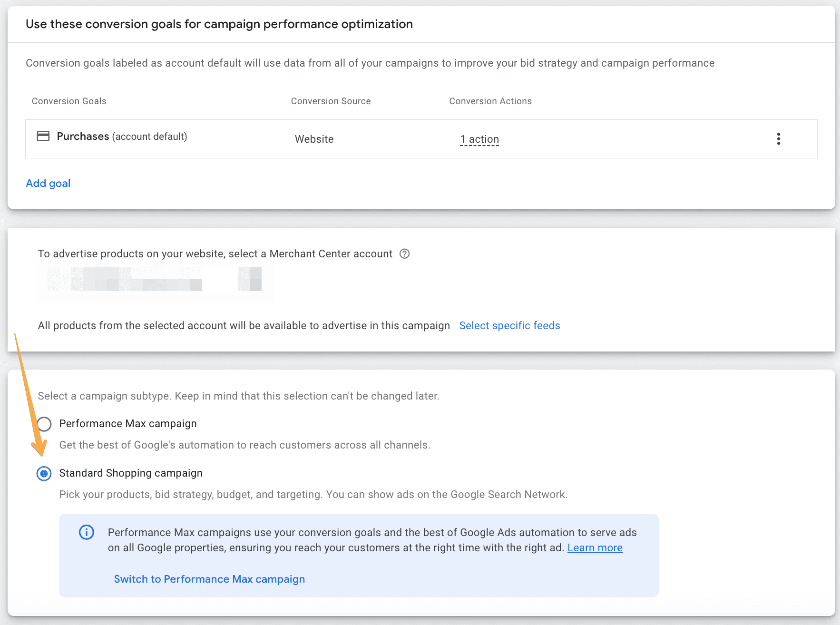Click the info icon in the blue notice
Viewport: 840px width, 625px height.
(x=87, y=532)
